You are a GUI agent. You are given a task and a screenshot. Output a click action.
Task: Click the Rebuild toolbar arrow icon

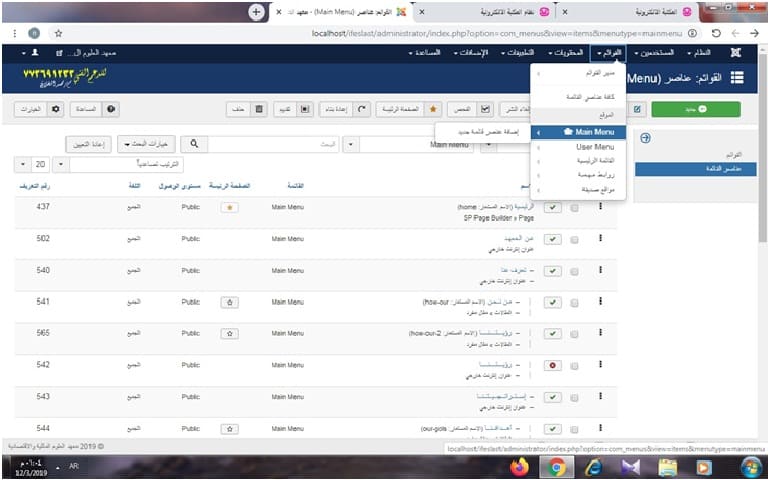point(361,109)
